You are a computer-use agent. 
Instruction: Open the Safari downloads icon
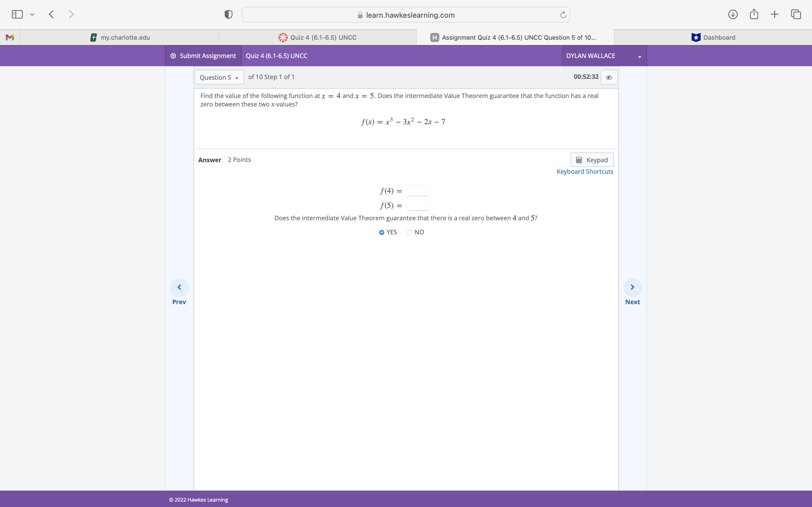[732, 14]
